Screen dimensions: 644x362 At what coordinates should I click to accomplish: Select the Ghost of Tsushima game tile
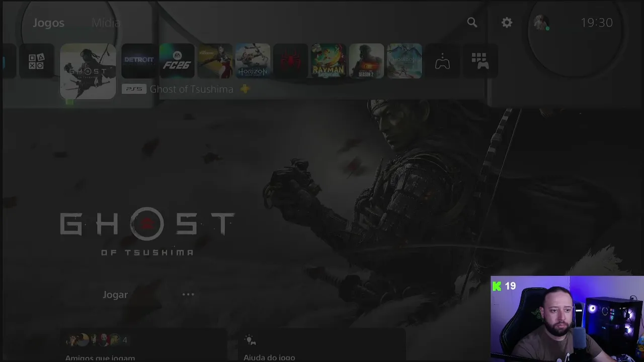[88, 71]
